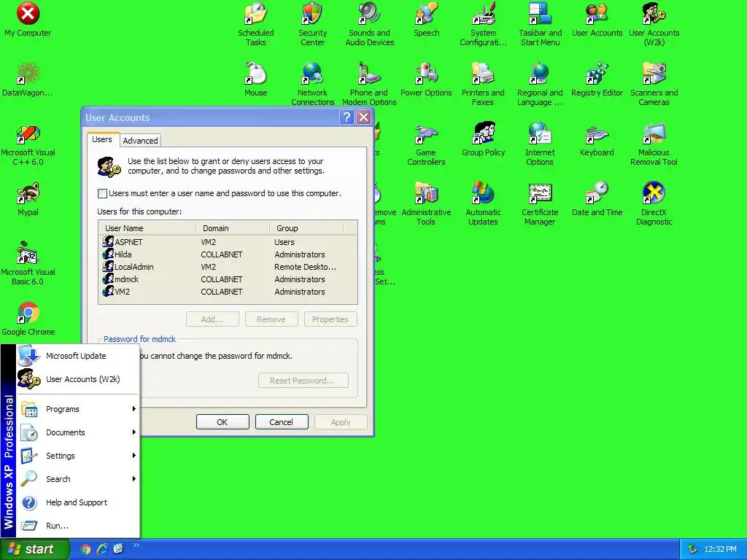Screen dimensions: 747x560
Task: Select Malicious Removal Tool icon
Action: point(654,144)
